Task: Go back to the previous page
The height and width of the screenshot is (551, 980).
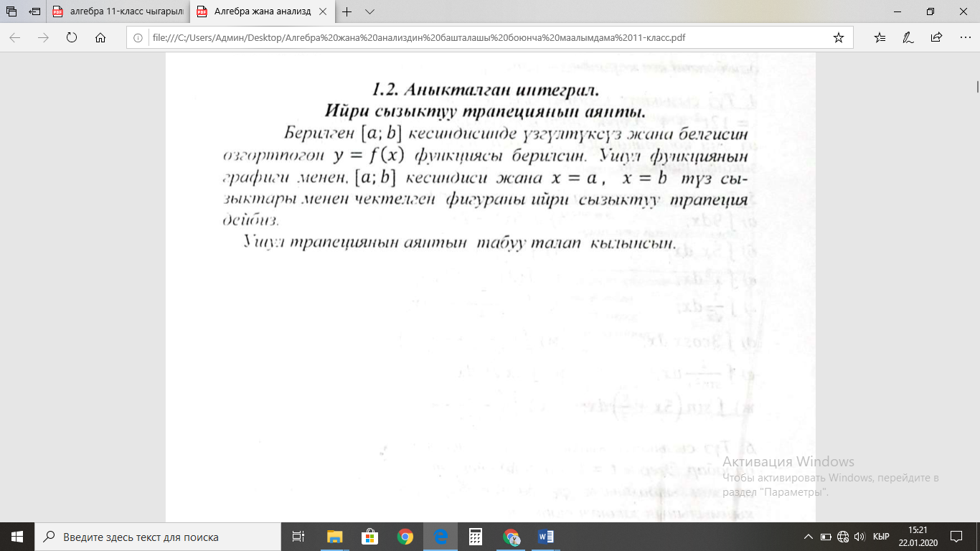Action: (x=15, y=37)
